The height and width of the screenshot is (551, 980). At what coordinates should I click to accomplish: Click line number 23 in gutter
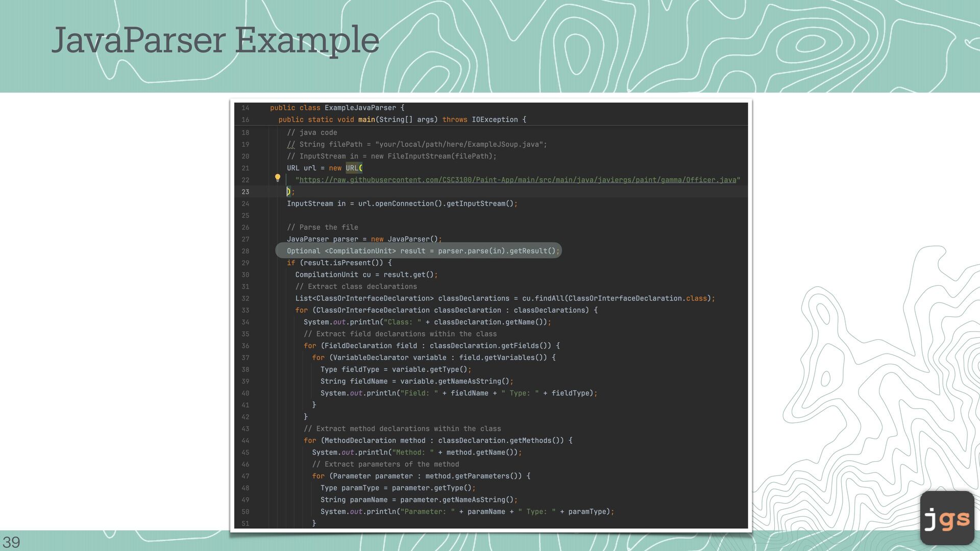[x=246, y=192]
